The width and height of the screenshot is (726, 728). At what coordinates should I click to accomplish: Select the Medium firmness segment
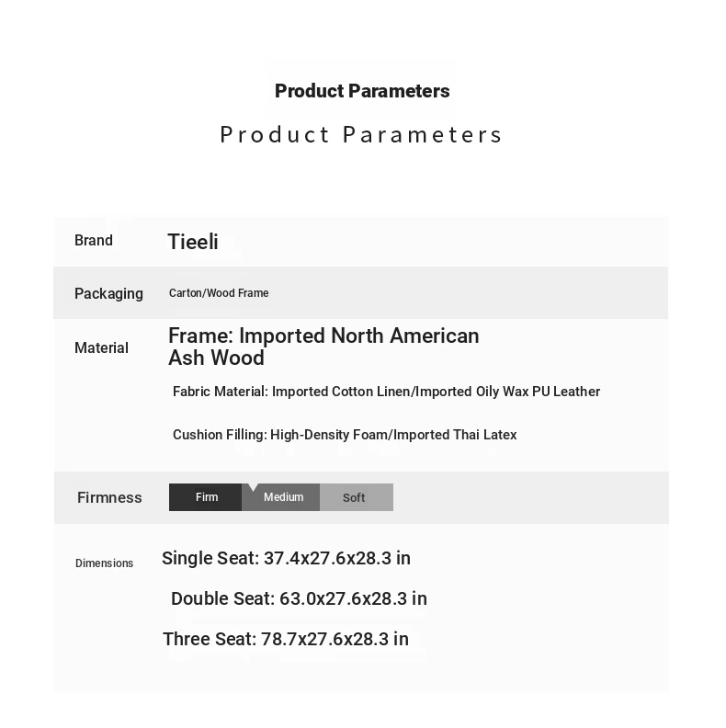283,497
